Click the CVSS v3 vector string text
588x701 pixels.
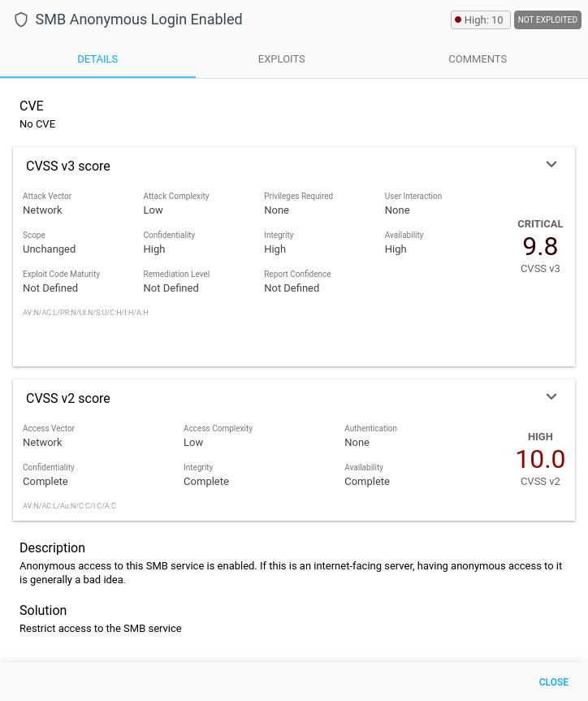[x=85, y=313]
